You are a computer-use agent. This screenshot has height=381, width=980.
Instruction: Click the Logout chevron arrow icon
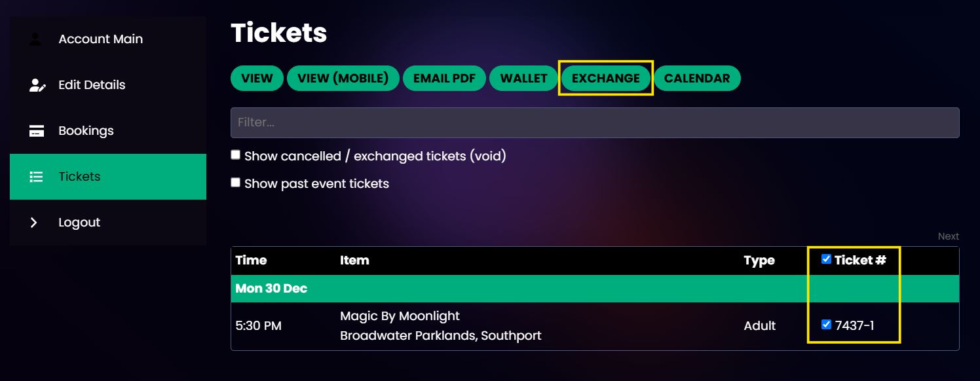pos(34,223)
